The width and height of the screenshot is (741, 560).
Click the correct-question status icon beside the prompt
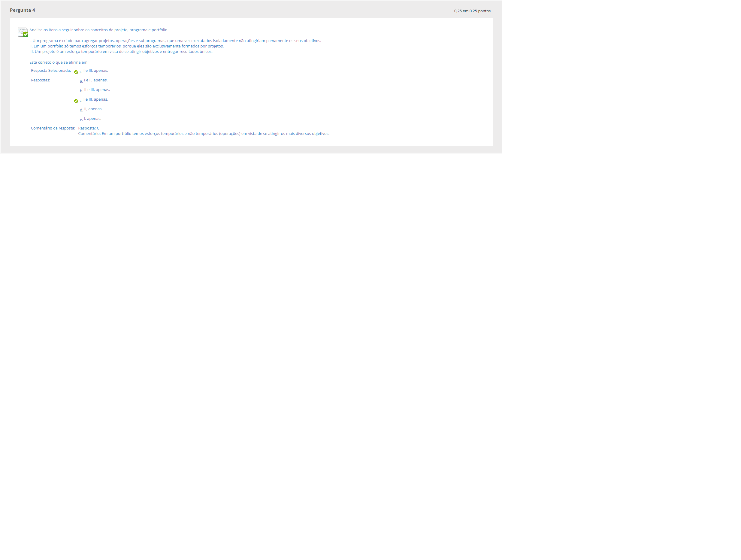click(23, 32)
